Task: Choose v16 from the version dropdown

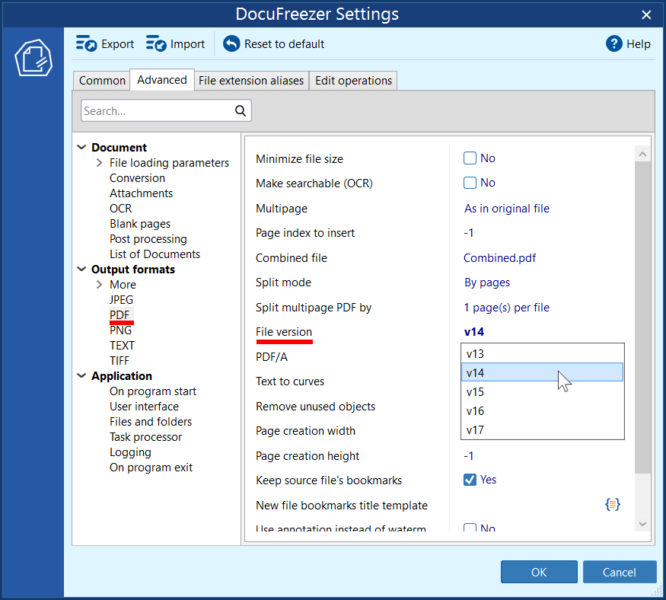Action: 542,411
